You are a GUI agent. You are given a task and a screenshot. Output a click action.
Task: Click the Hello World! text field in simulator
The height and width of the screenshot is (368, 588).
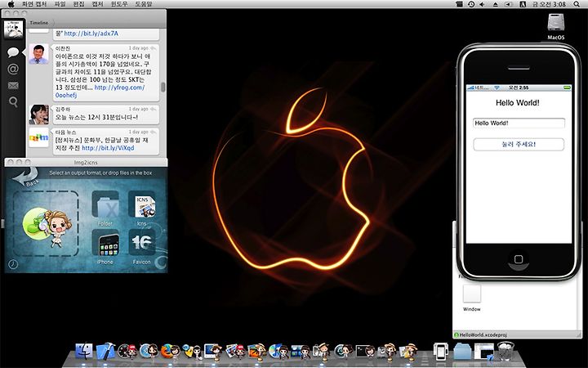tap(519, 123)
